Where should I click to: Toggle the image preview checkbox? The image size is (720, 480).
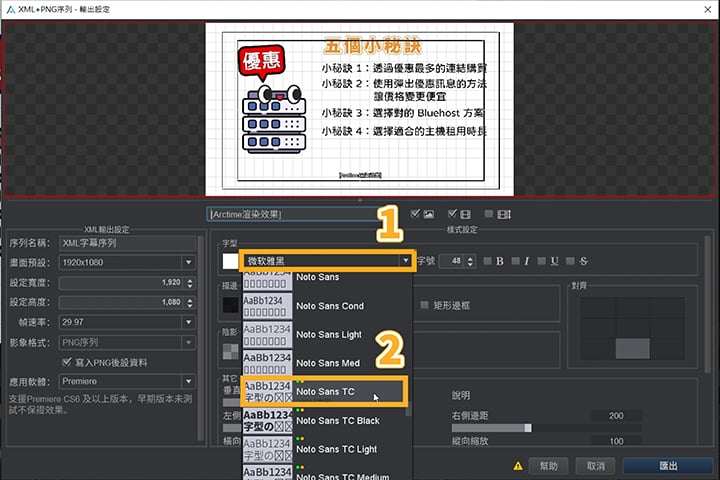pos(415,214)
